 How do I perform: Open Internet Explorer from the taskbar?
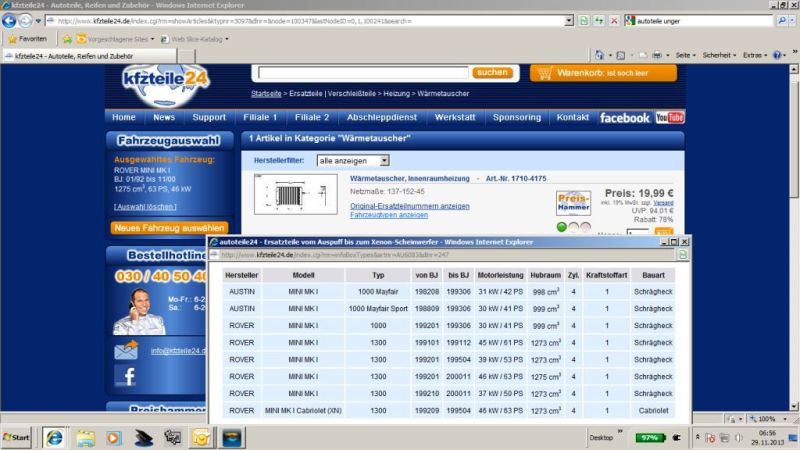coord(52,437)
